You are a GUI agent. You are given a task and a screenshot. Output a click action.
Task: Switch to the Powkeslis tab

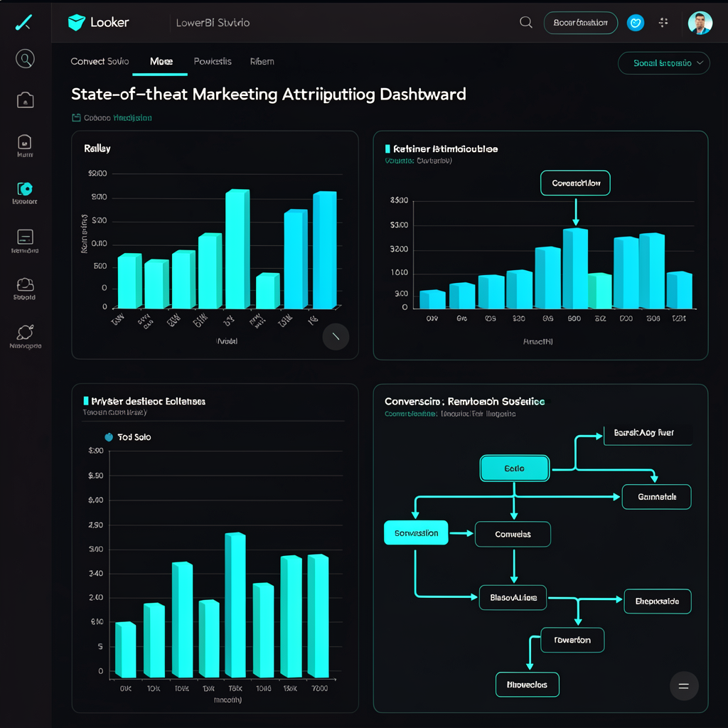(x=213, y=61)
